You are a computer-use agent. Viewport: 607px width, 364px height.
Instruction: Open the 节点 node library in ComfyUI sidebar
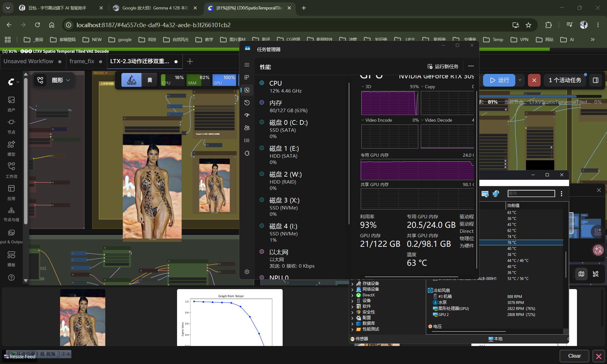[11, 126]
